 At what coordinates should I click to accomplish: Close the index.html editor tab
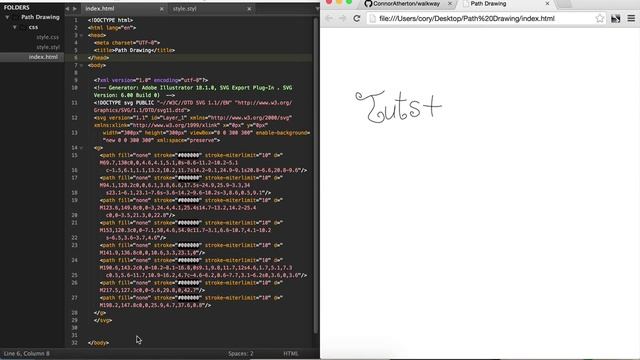coord(162,9)
